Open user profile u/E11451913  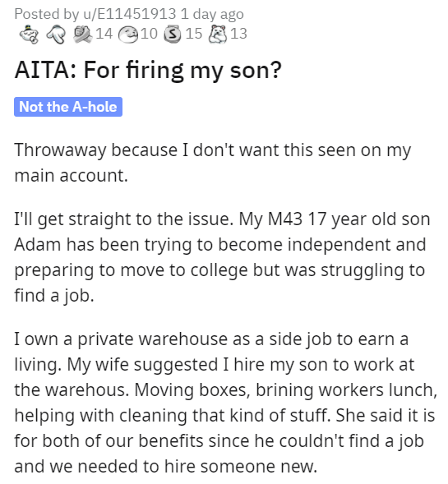pos(129,14)
